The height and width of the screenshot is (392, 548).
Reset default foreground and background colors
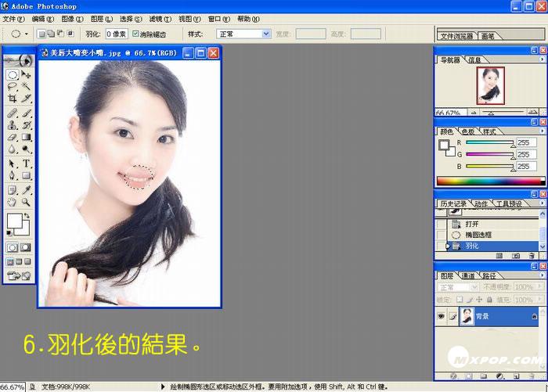9,233
